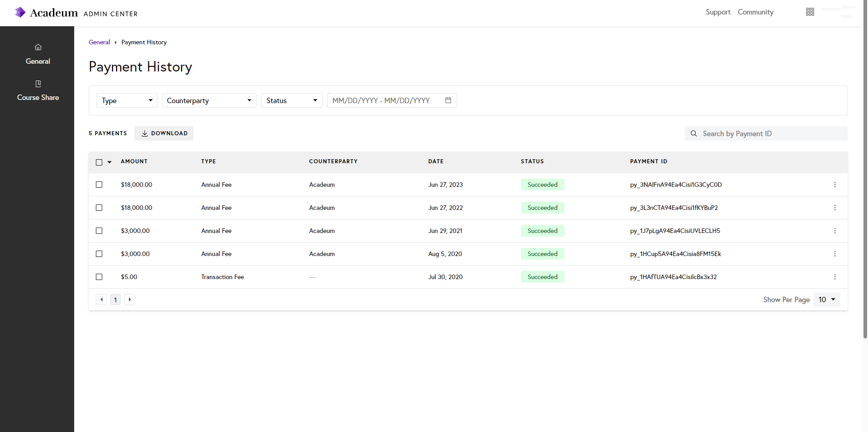The image size is (868, 432).
Task: Click the $5.00 amount cell
Action: click(x=129, y=277)
